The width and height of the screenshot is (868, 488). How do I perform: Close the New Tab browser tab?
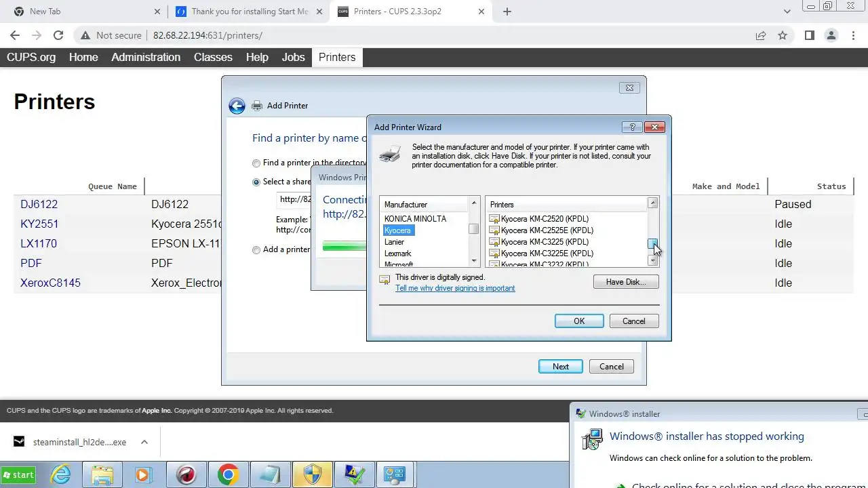(x=157, y=12)
